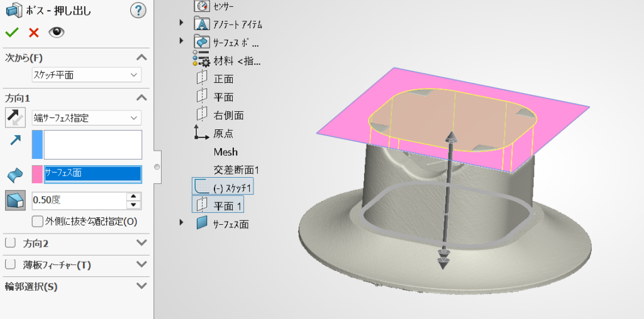Screen dimensions: 644x319
Task: Click the reverse direction arrow icon
Action: tap(15, 117)
